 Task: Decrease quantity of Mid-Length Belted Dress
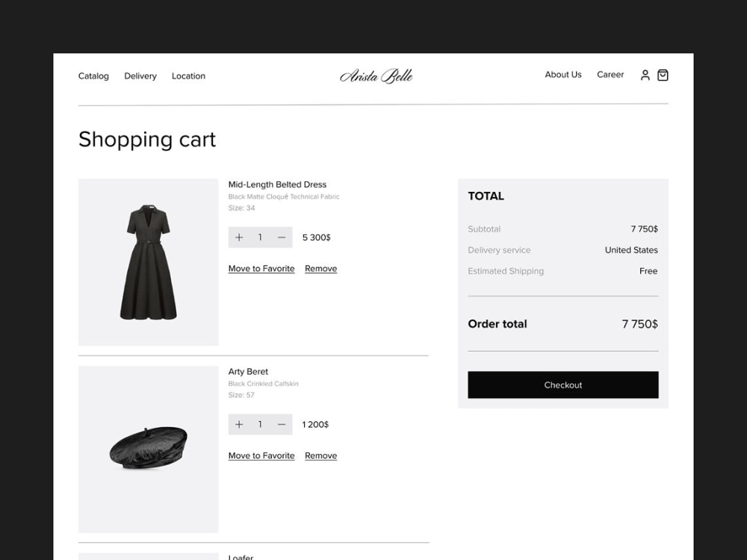coord(282,237)
